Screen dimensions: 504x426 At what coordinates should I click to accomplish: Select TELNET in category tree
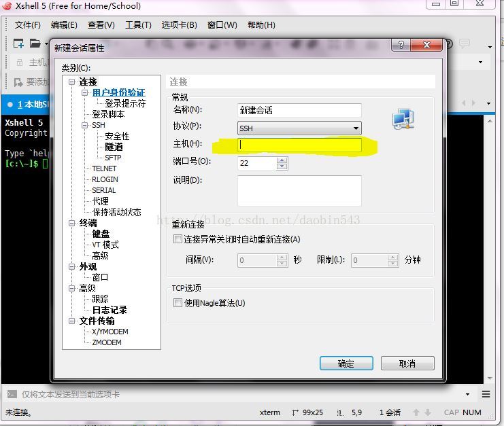coord(104,168)
